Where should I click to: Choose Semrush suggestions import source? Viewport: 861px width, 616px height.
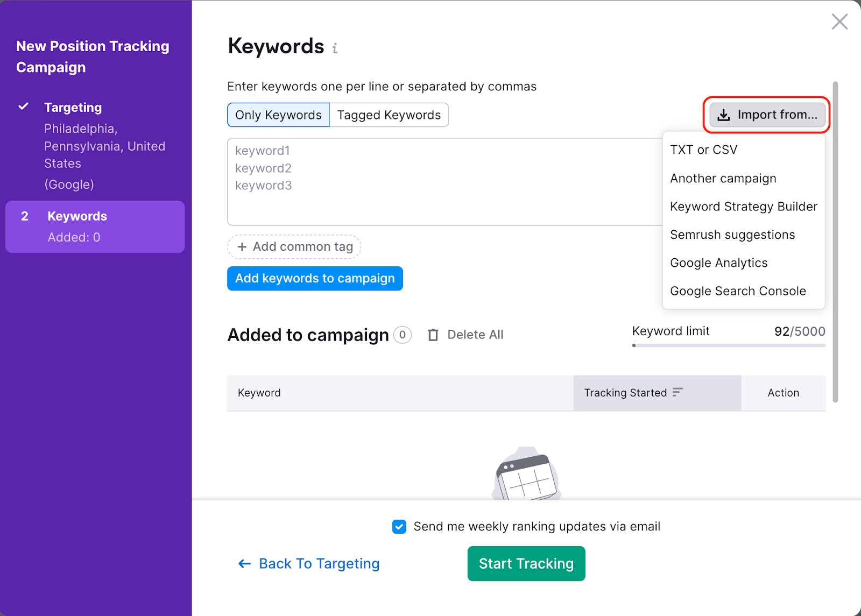pos(732,235)
